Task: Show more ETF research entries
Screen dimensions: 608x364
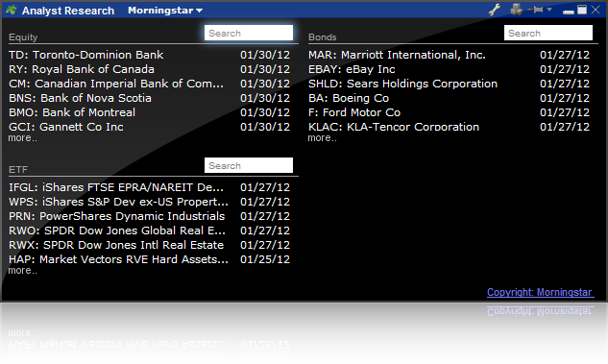Action: tap(22, 271)
